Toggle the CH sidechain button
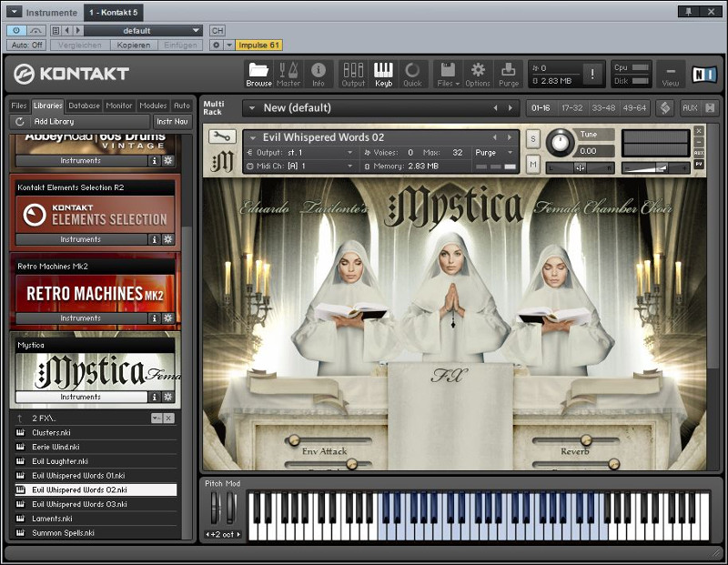 [x=217, y=31]
